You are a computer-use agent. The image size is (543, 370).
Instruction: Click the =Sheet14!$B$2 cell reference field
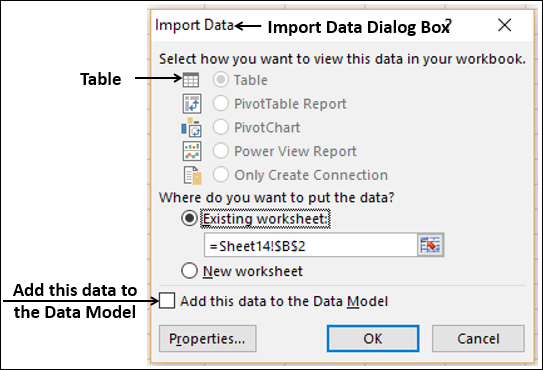311,245
